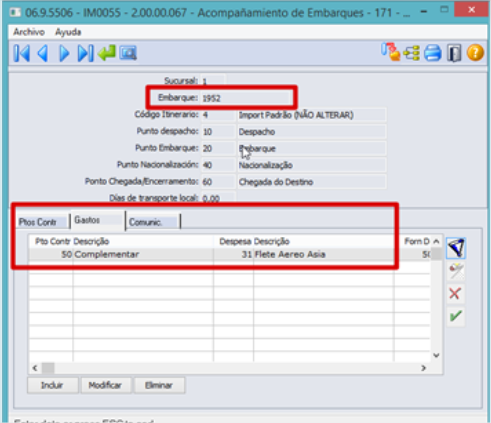Go to the previous record arrow
This screenshot has width=491, height=423.
click(x=43, y=53)
